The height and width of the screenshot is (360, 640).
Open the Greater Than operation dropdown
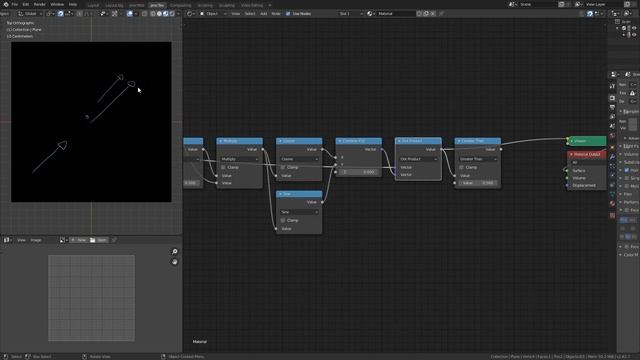(478, 159)
